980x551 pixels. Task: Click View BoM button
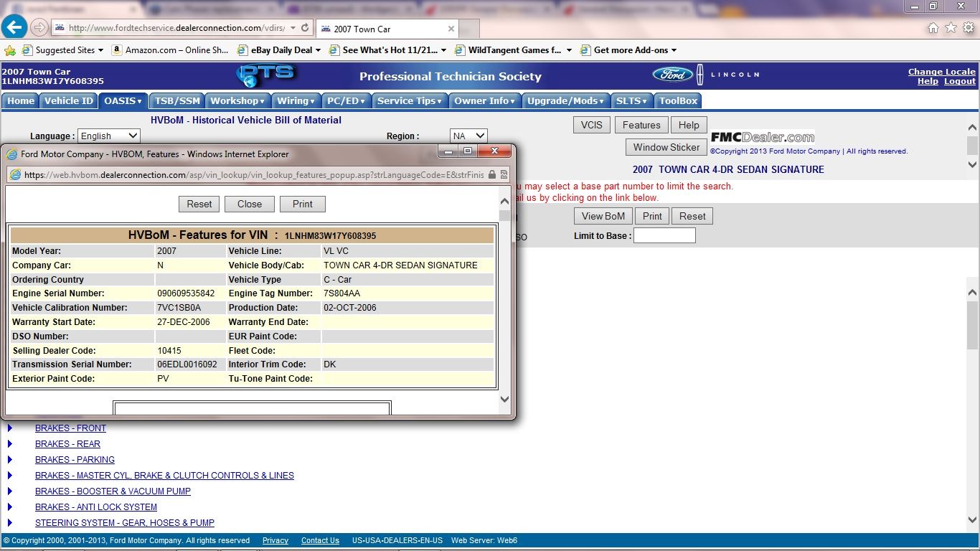(x=603, y=216)
